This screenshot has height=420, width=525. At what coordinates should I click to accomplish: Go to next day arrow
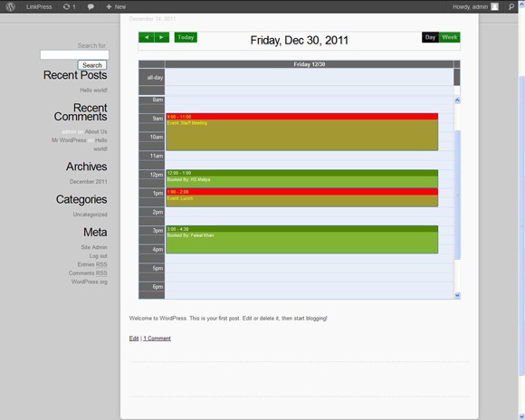162,37
